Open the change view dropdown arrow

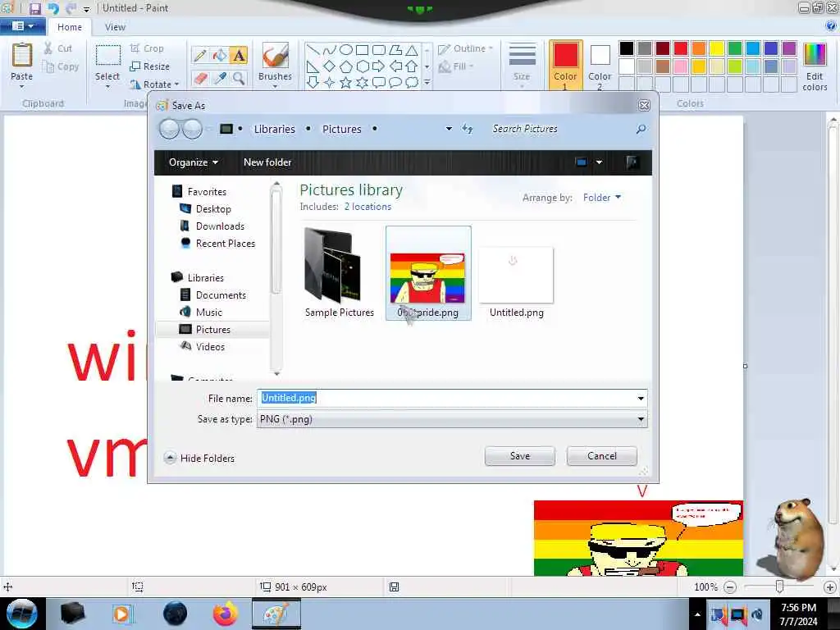[x=599, y=162]
